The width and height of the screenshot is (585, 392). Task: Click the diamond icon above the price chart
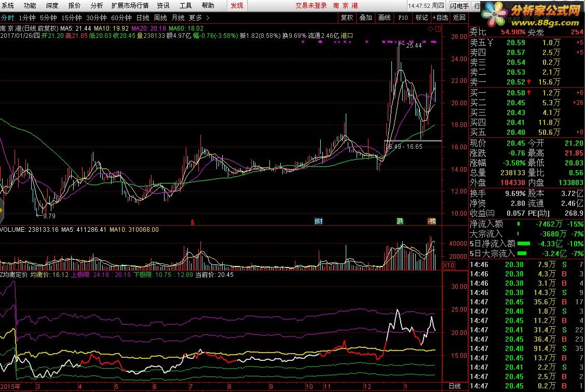(430, 29)
